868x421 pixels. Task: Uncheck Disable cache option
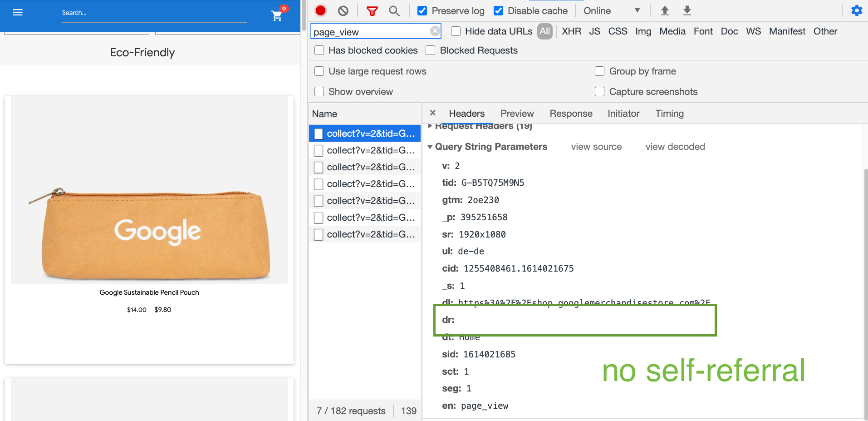coord(499,11)
